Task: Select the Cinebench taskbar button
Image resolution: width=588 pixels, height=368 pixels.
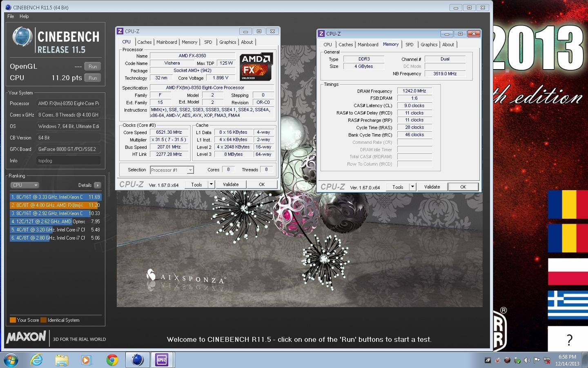Action: (x=137, y=360)
